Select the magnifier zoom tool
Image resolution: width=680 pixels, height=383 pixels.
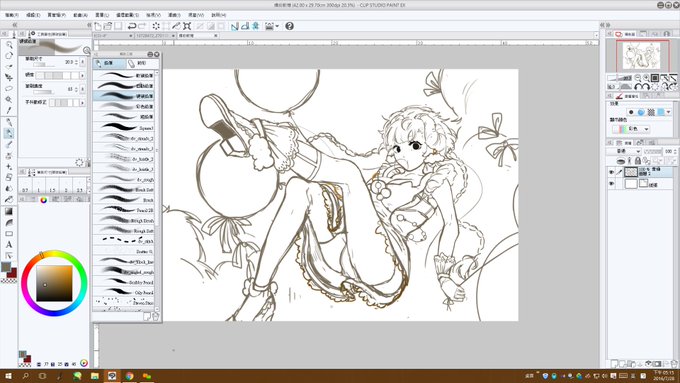click(x=9, y=45)
